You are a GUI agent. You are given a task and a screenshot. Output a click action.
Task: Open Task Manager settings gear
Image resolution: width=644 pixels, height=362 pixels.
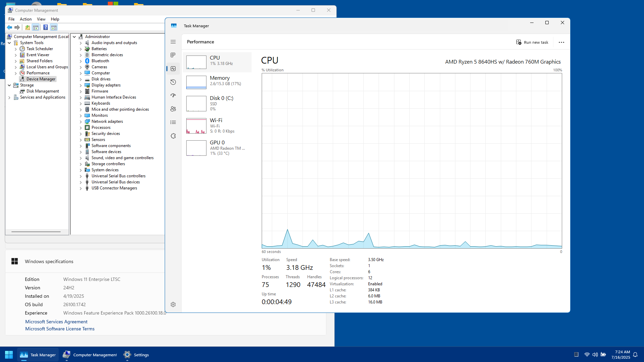point(173,304)
